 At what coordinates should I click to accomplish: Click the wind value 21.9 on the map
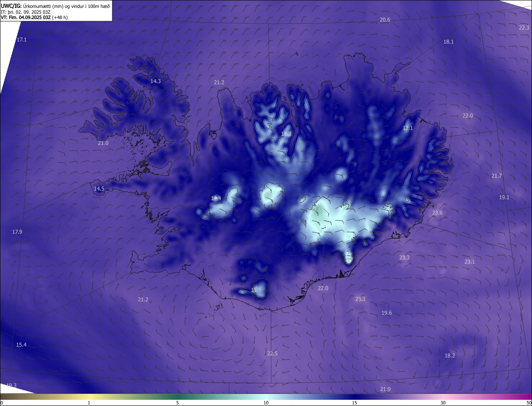pyautogui.click(x=385, y=389)
